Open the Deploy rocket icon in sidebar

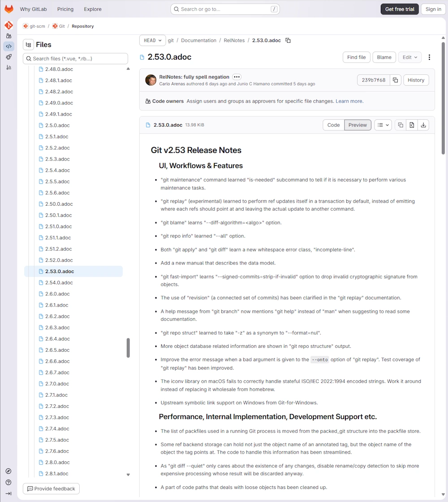tap(9, 57)
